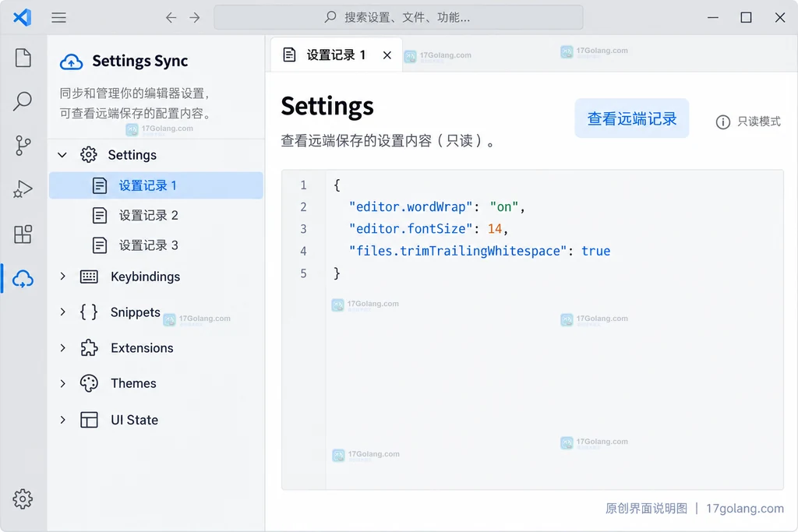The height and width of the screenshot is (532, 798).
Task: Click the info icon next to 只读模式
Action: (x=722, y=122)
